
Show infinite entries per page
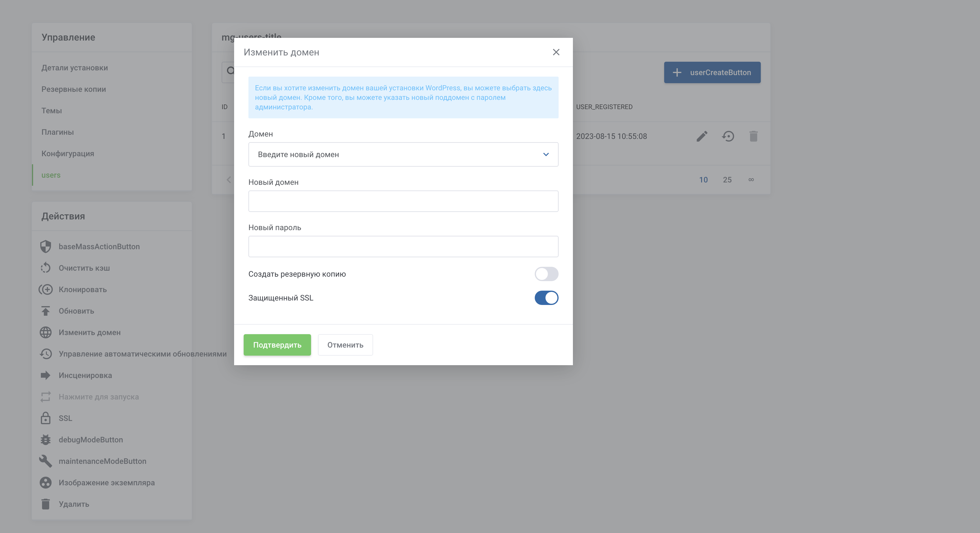(x=751, y=179)
